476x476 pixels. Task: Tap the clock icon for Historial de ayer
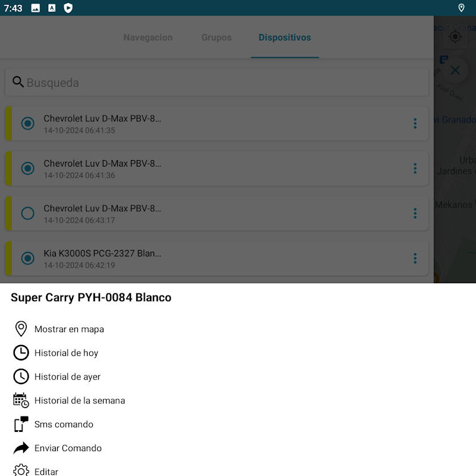[x=21, y=377]
